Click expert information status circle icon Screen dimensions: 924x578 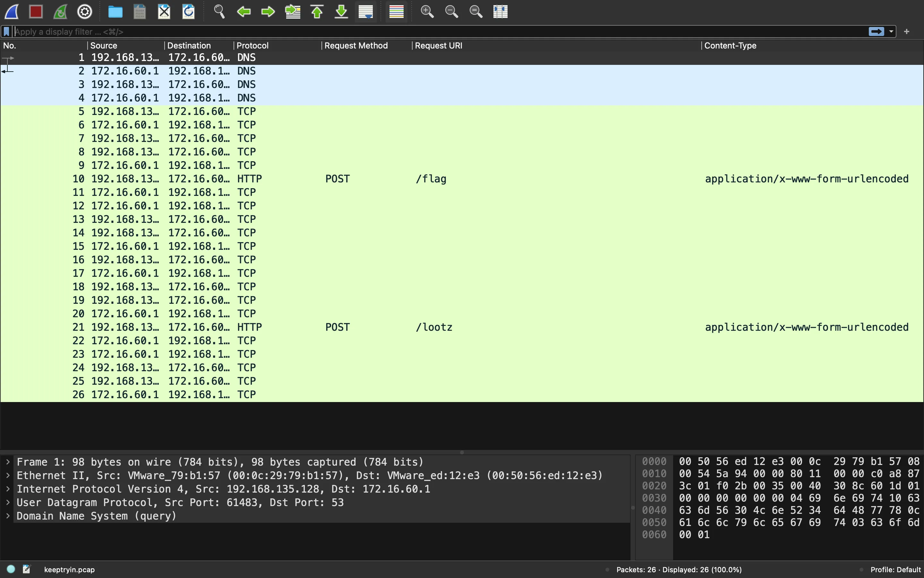(x=11, y=569)
